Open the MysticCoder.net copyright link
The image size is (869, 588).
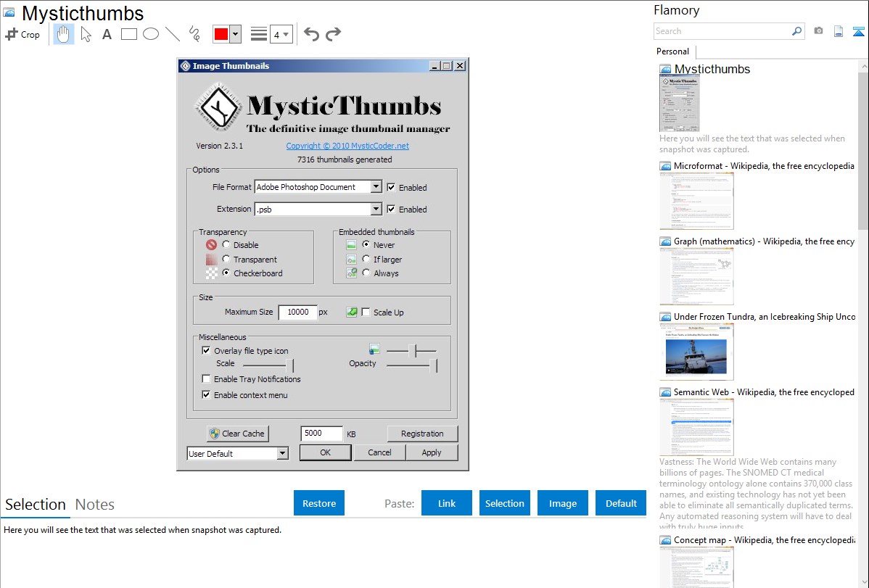[x=347, y=146]
